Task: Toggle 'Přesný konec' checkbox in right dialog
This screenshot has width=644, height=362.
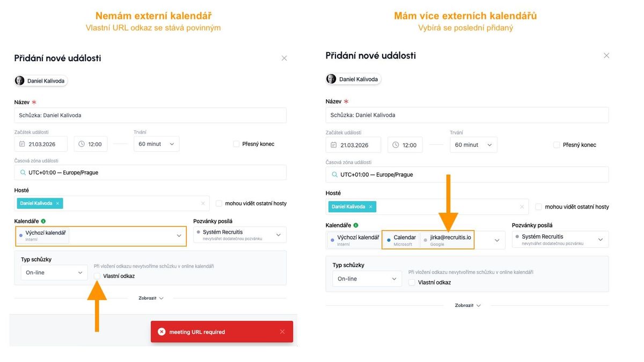Action: coord(557,145)
